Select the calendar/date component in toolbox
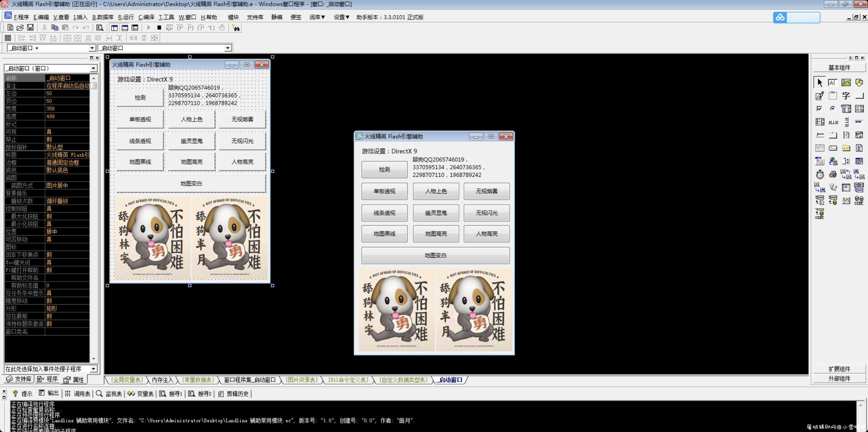868x432 pixels. coord(820,148)
